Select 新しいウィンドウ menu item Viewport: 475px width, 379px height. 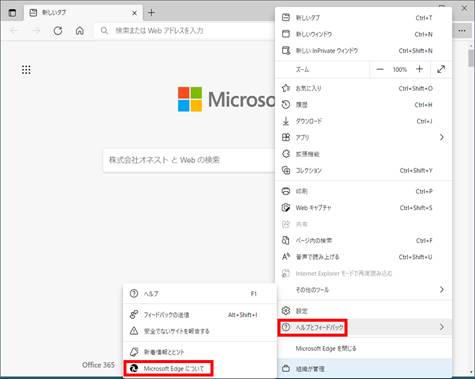coord(363,34)
